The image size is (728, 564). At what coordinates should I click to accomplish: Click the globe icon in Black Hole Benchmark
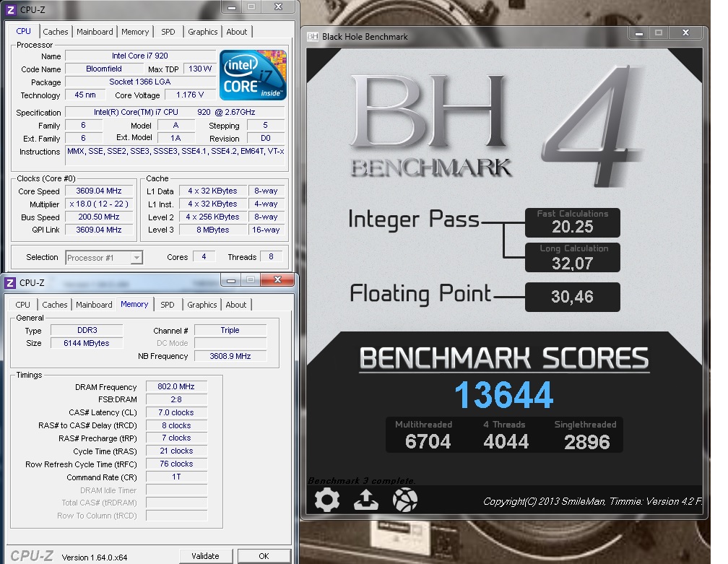(x=405, y=500)
